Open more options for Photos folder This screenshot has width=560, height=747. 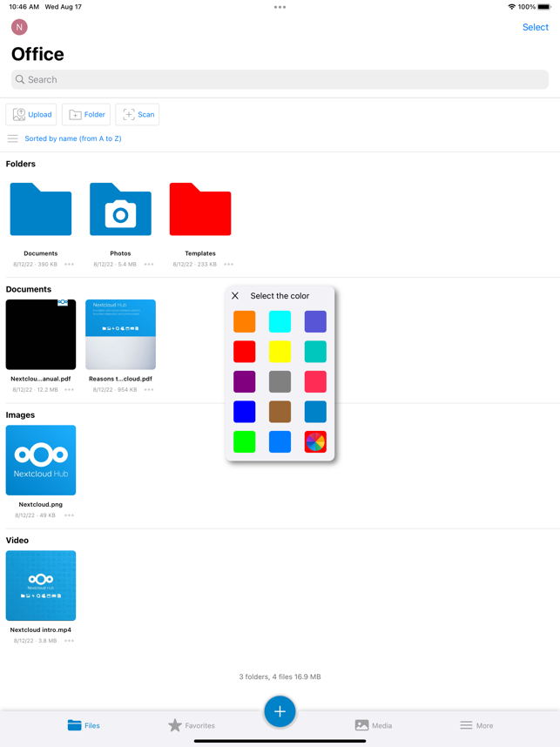(149, 265)
